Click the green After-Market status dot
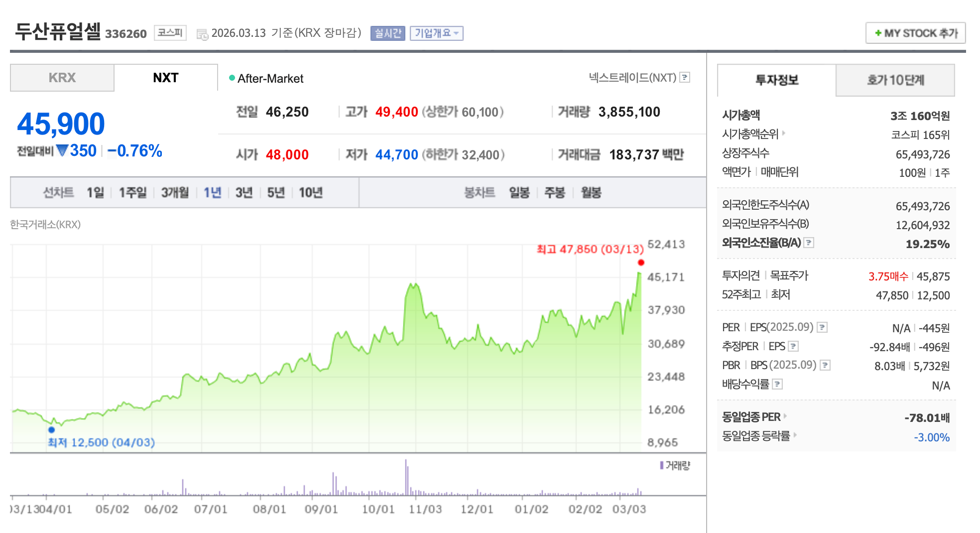980x533 pixels. pyautogui.click(x=232, y=78)
